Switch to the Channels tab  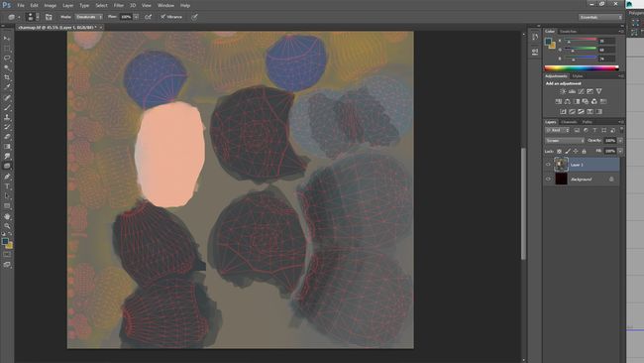(569, 122)
